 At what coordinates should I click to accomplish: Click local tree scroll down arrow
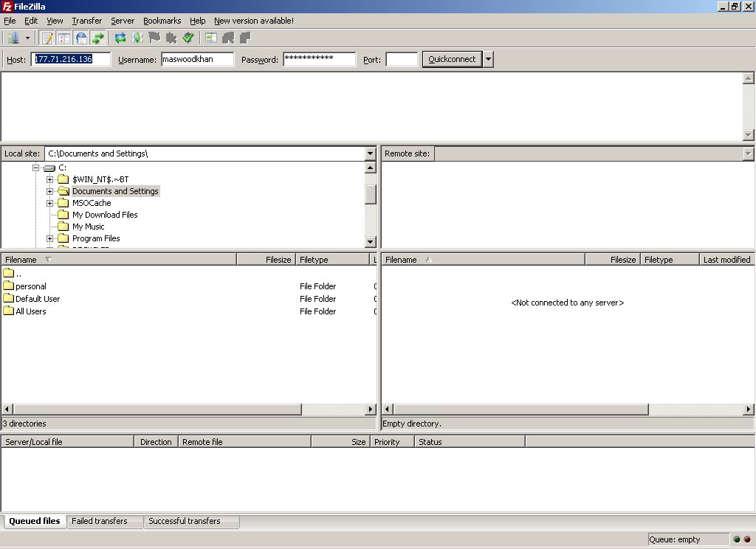(x=370, y=242)
